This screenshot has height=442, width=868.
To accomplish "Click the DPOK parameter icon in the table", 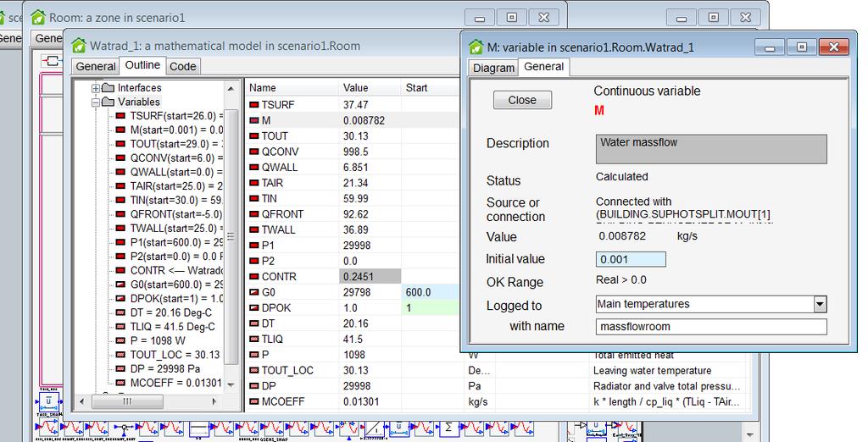I will [254, 307].
